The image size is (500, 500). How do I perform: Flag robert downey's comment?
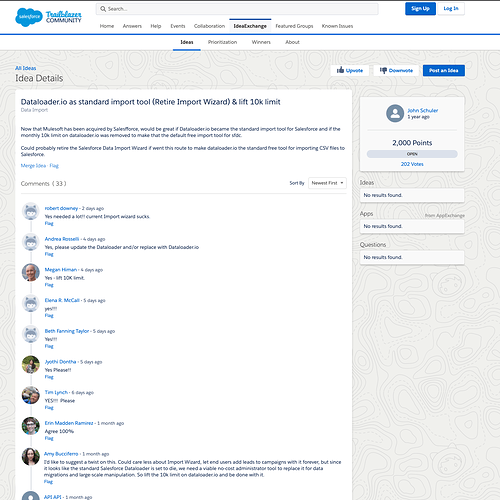click(49, 223)
